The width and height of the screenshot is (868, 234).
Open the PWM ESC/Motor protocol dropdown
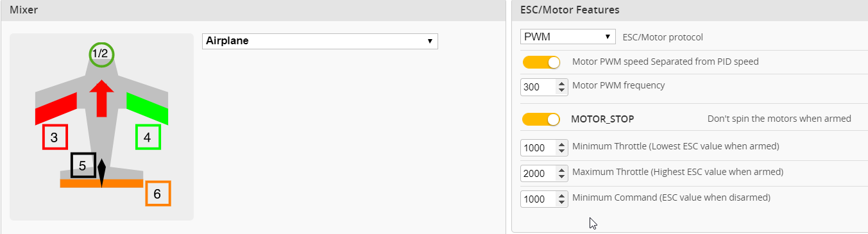568,37
